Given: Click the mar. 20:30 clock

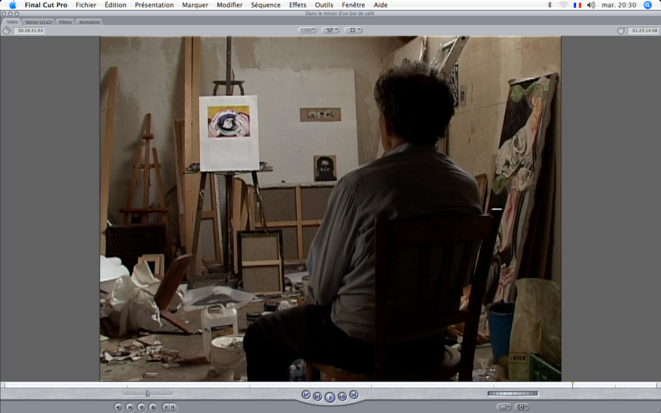Looking at the screenshot, I should pyautogui.click(x=619, y=5).
